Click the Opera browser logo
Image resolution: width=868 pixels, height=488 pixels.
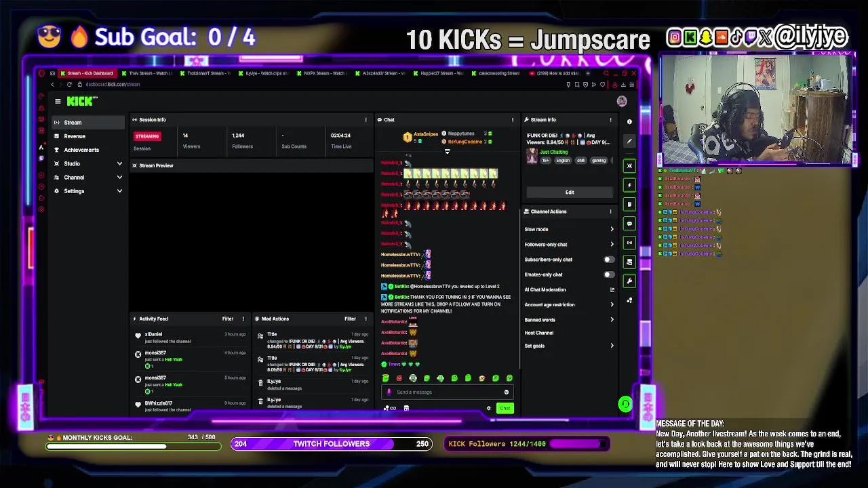pyautogui.click(x=41, y=73)
